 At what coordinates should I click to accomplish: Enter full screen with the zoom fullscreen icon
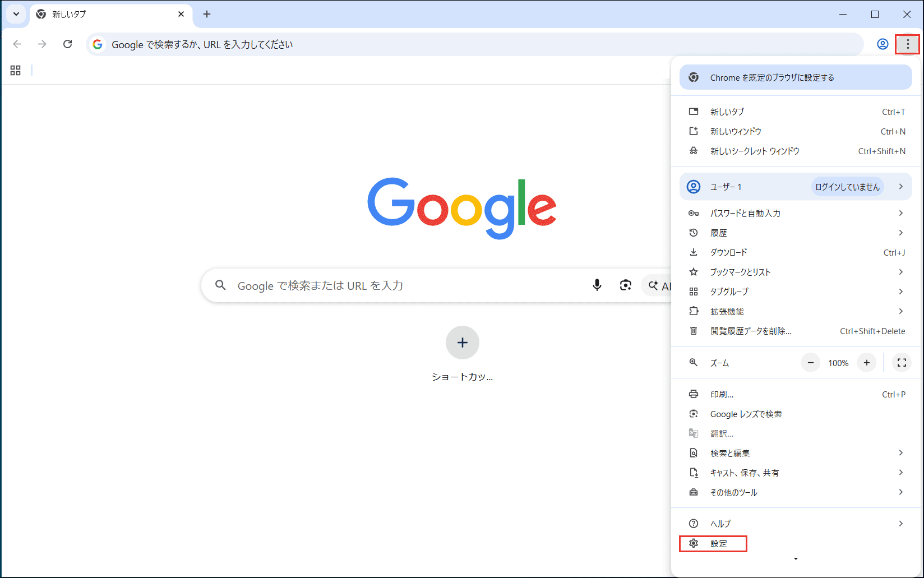point(901,363)
